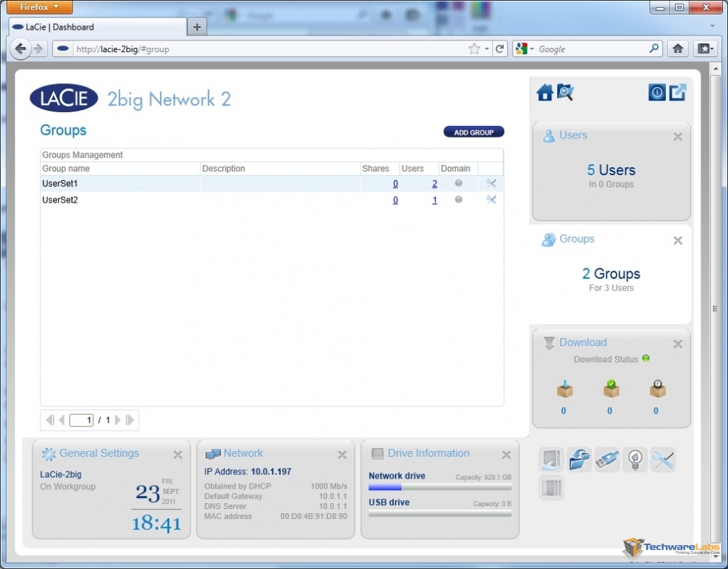Open the List all tabs arrow
This screenshot has height=569, width=728.
713,26
